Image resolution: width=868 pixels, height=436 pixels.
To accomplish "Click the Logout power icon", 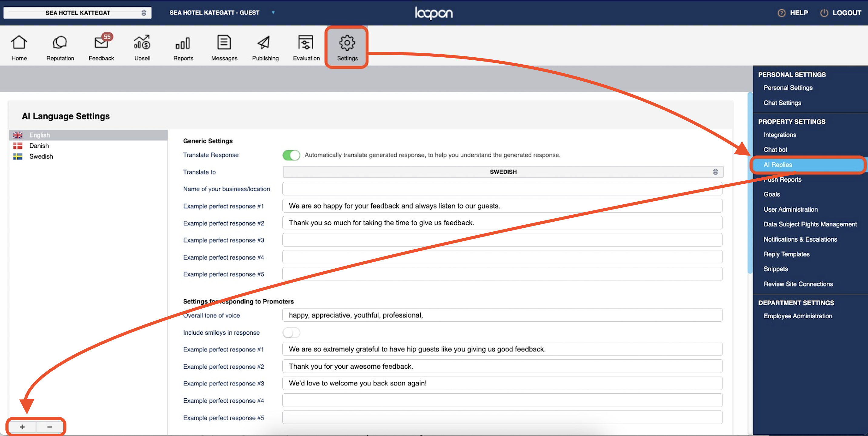I will coord(824,13).
